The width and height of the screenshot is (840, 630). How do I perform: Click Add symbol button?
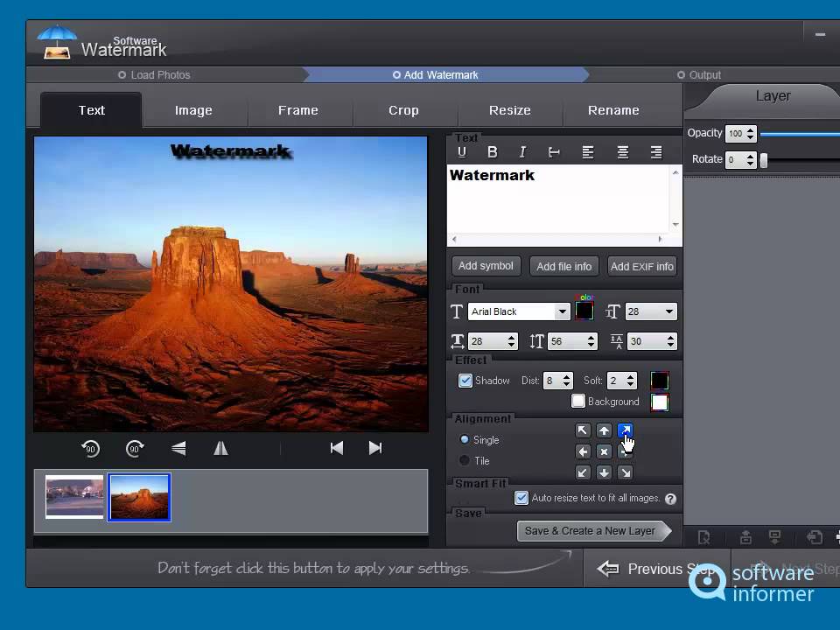486,266
